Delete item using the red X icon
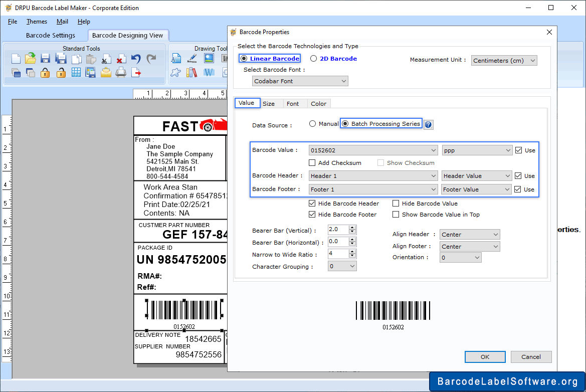The width and height of the screenshot is (586, 392). (121, 59)
